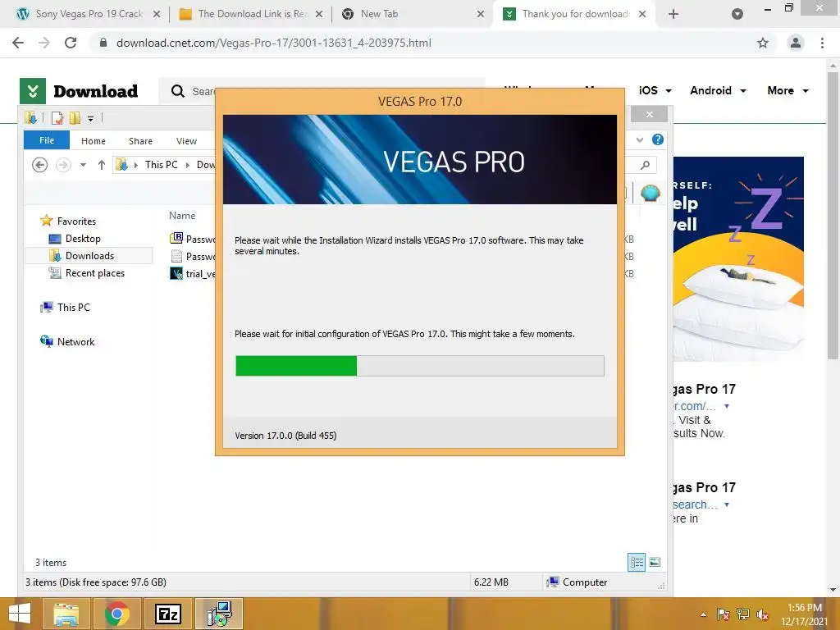This screenshot has height=630, width=840.
Task: Close the Thank you for downloading tab
Action: tap(641, 14)
